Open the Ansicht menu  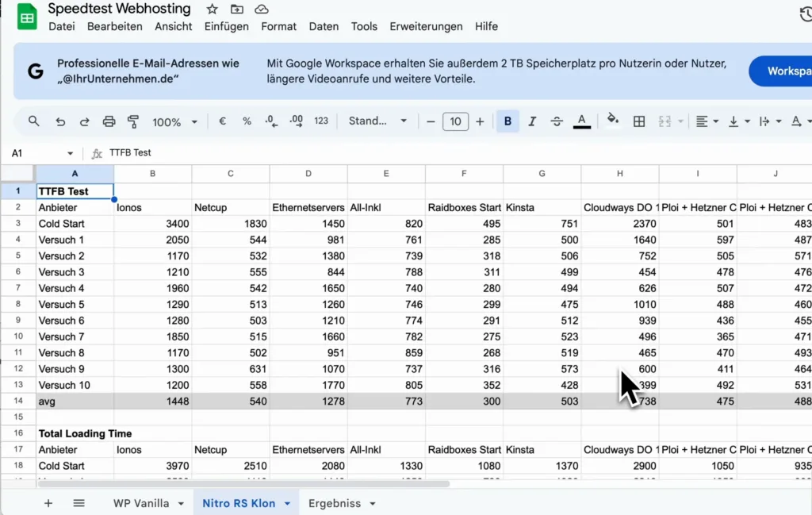click(x=173, y=26)
